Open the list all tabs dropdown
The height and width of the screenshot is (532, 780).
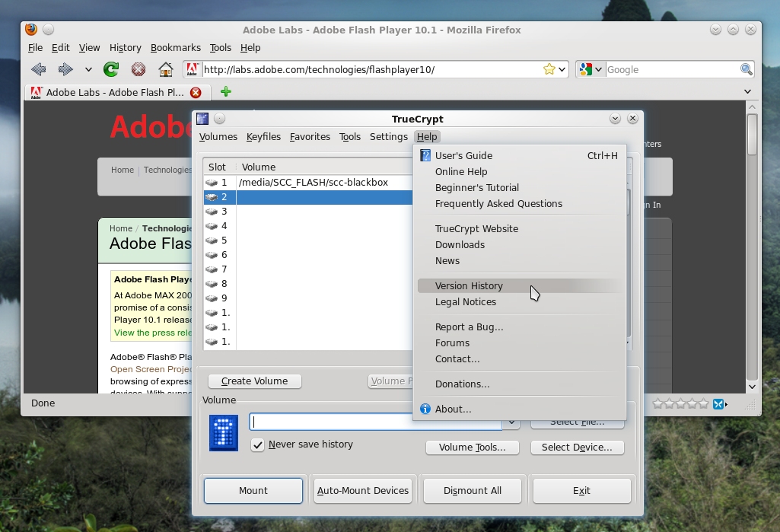pyautogui.click(x=747, y=91)
